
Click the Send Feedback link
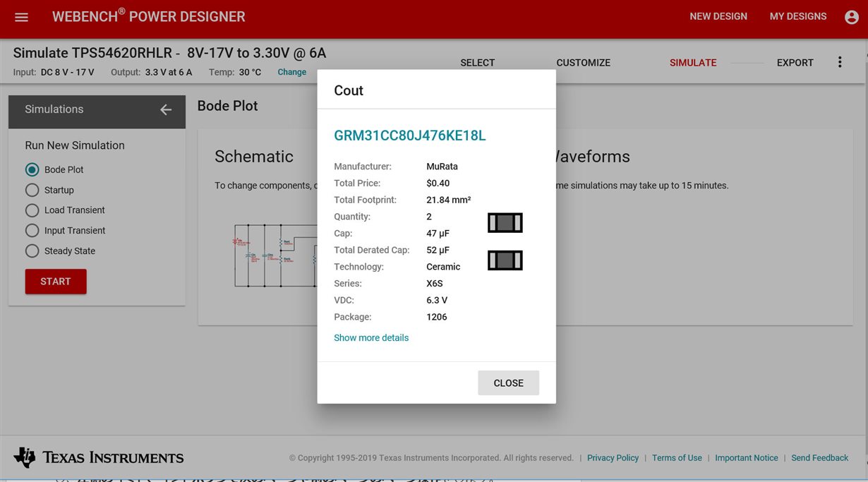coord(820,458)
